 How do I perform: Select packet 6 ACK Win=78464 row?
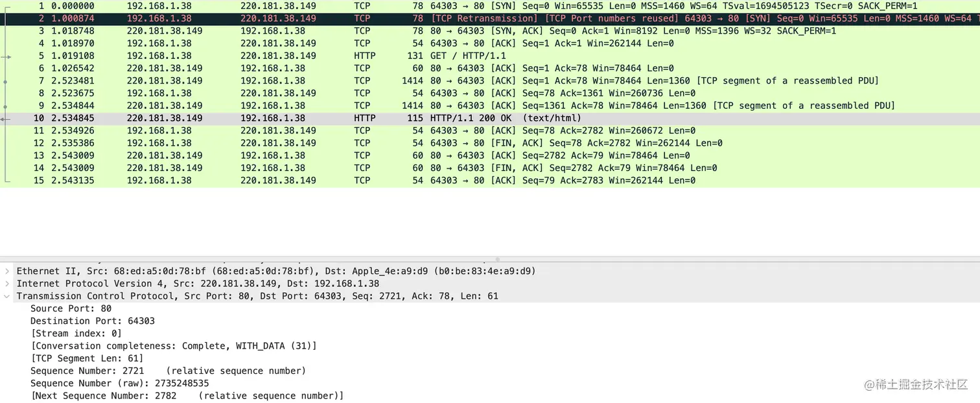490,68
